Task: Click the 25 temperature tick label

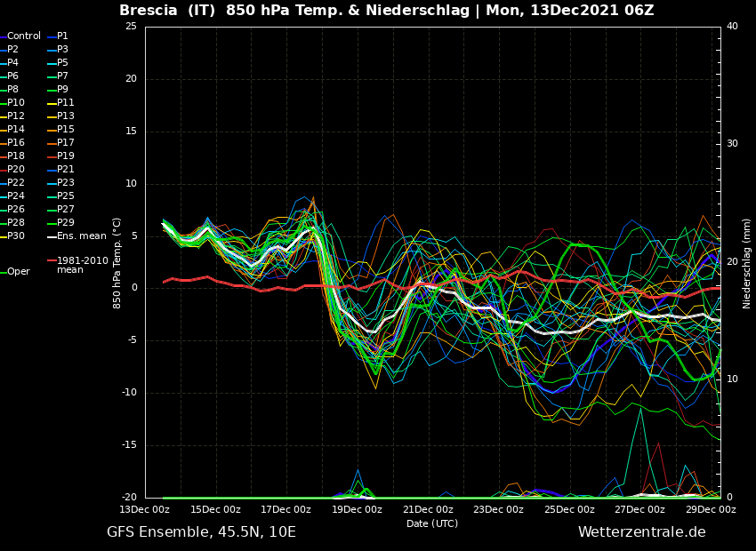Action: [x=131, y=26]
